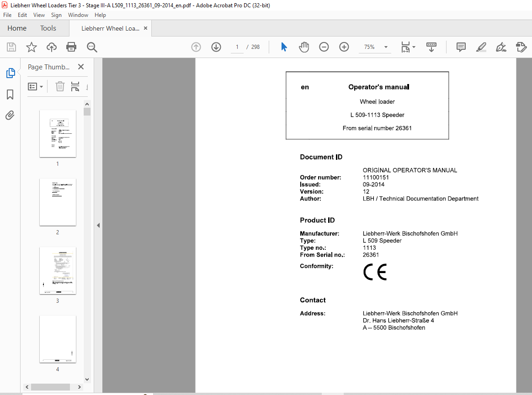The image size is (532, 395).
Task: Activate the Hand pan tool
Action: 304,47
